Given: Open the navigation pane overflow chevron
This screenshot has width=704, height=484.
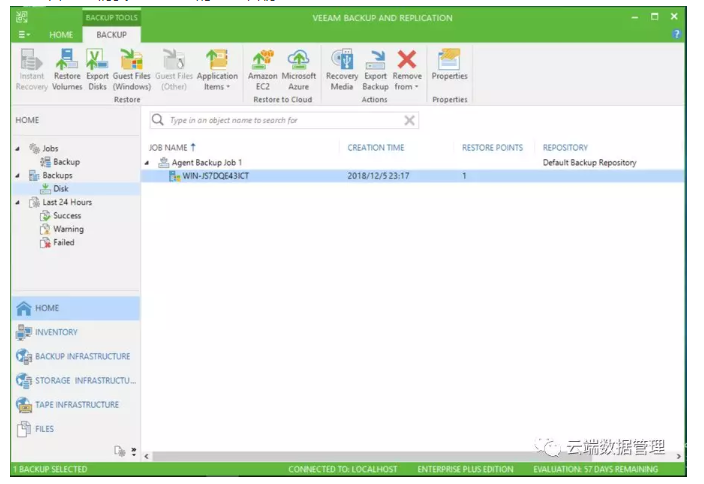Looking at the screenshot, I should coord(134,451).
